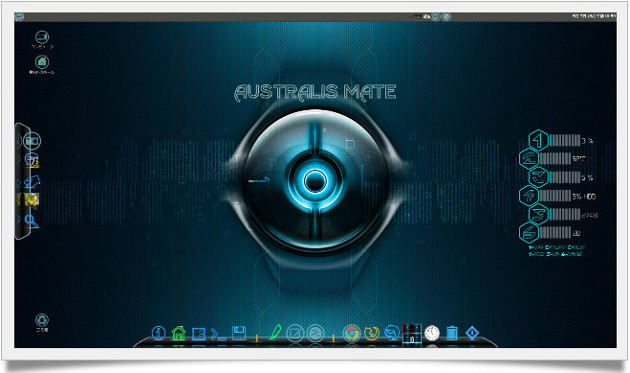
Task: Open the info icon in the bottom dock
Action: (159, 333)
